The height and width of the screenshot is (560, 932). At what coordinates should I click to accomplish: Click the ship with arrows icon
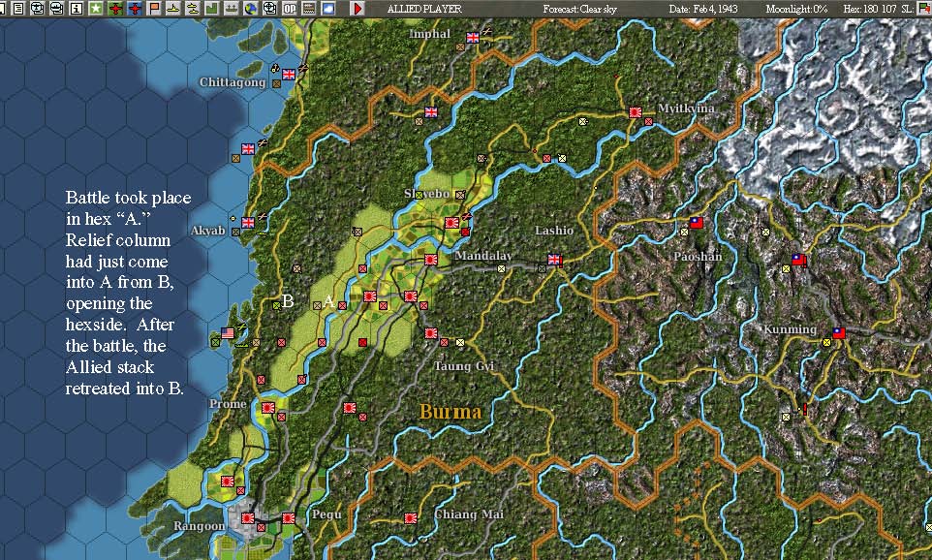pos(232,9)
